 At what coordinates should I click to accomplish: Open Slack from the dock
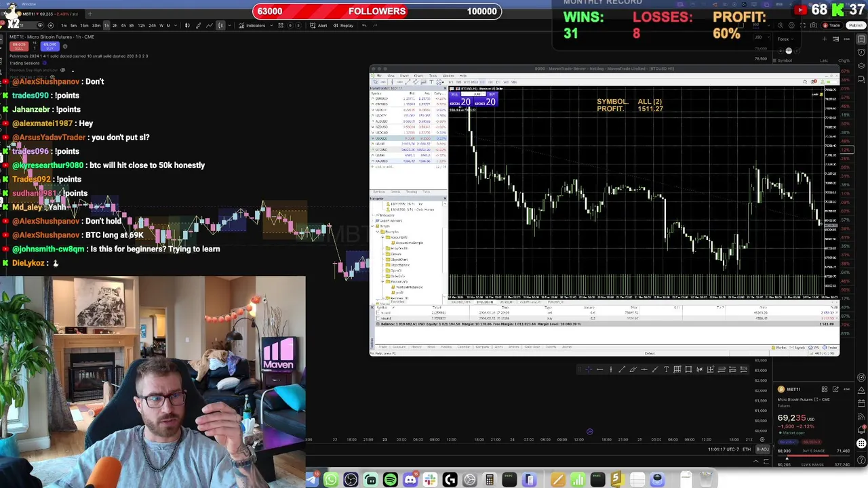point(430,480)
